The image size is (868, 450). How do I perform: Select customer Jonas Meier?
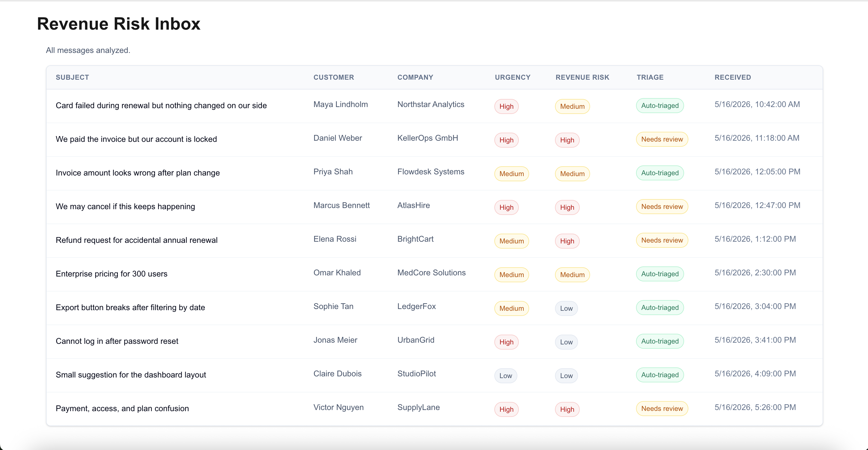click(335, 340)
